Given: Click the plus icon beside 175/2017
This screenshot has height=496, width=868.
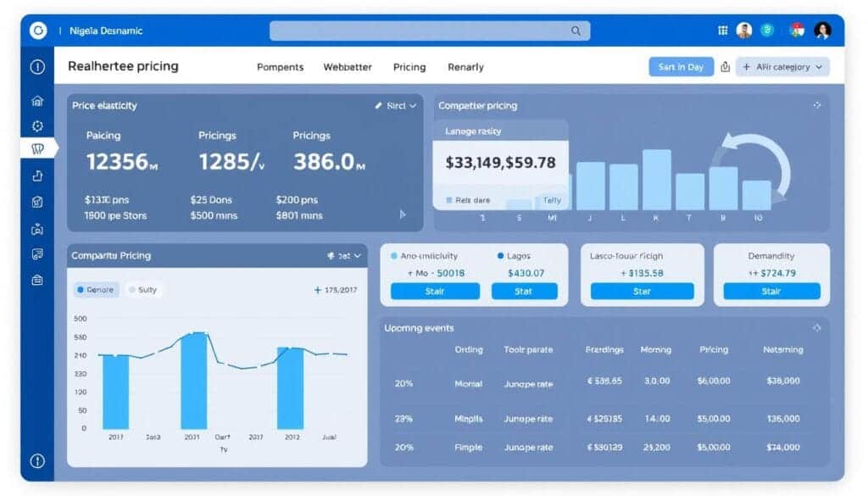Looking at the screenshot, I should (318, 289).
